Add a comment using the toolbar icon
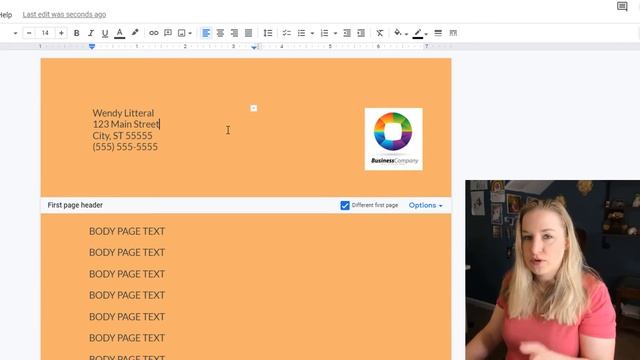Viewport: 640px width, 360px height. tap(168, 33)
